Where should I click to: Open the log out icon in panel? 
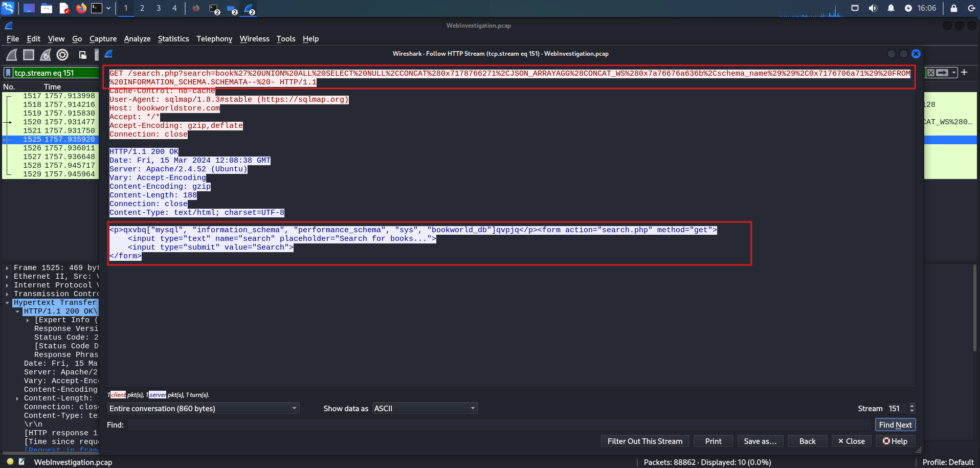click(x=971, y=8)
